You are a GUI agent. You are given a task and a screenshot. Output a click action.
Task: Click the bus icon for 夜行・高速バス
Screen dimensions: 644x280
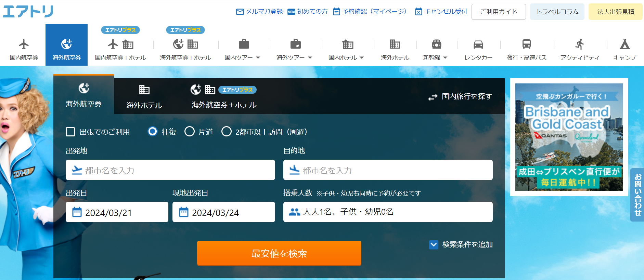pyautogui.click(x=526, y=44)
